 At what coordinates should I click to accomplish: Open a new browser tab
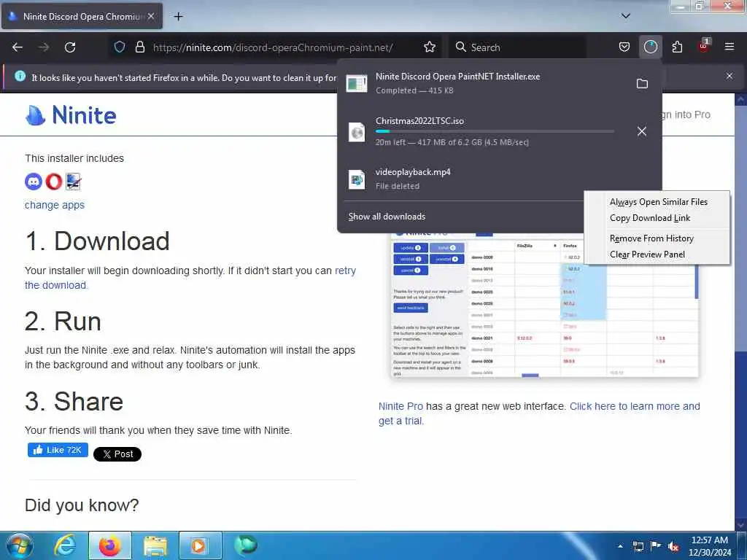pos(178,16)
